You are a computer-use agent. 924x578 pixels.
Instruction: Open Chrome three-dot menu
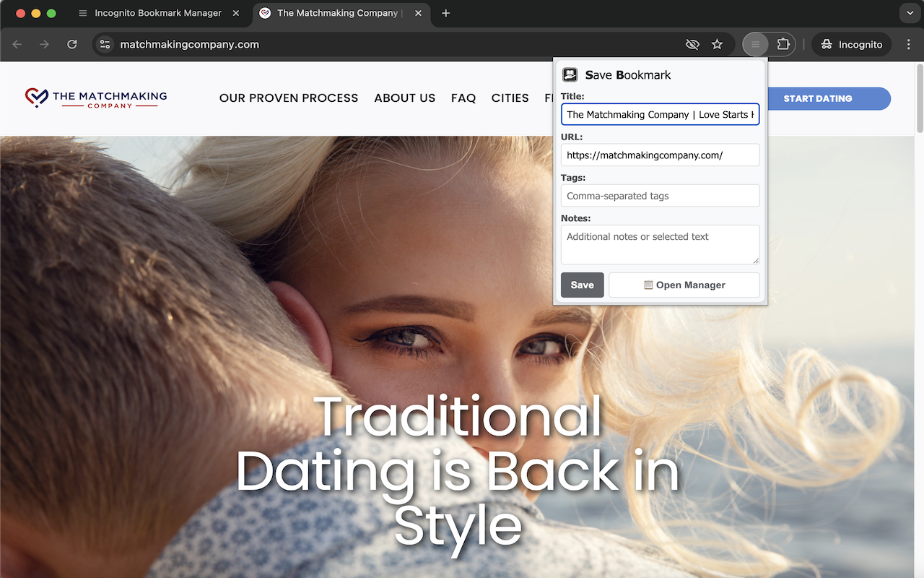coord(908,44)
